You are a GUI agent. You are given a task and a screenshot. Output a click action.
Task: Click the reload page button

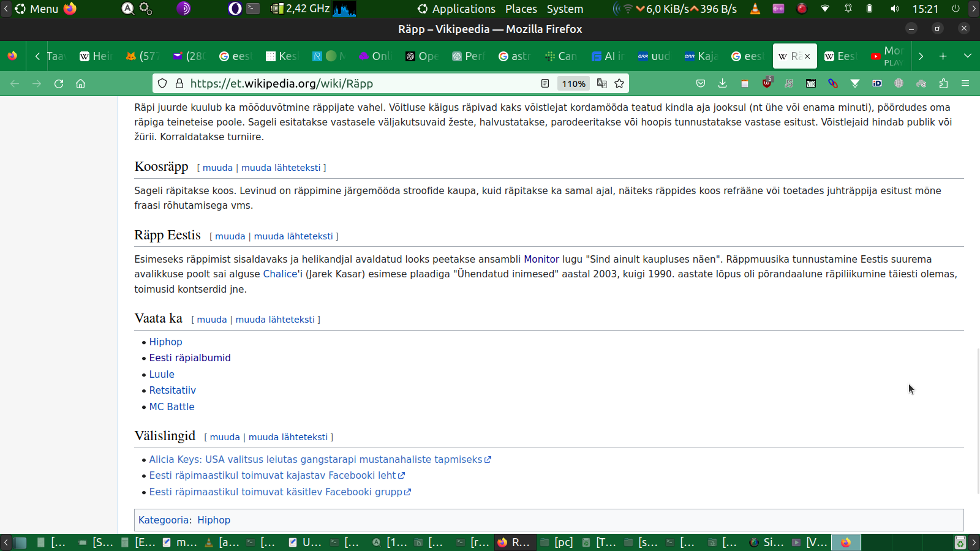click(x=59, y=84)
